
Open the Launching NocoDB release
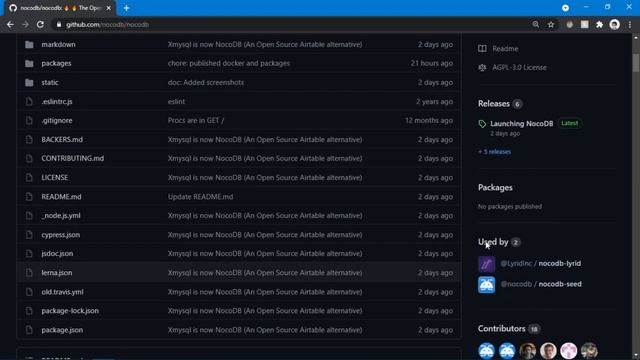pos(522,123)
